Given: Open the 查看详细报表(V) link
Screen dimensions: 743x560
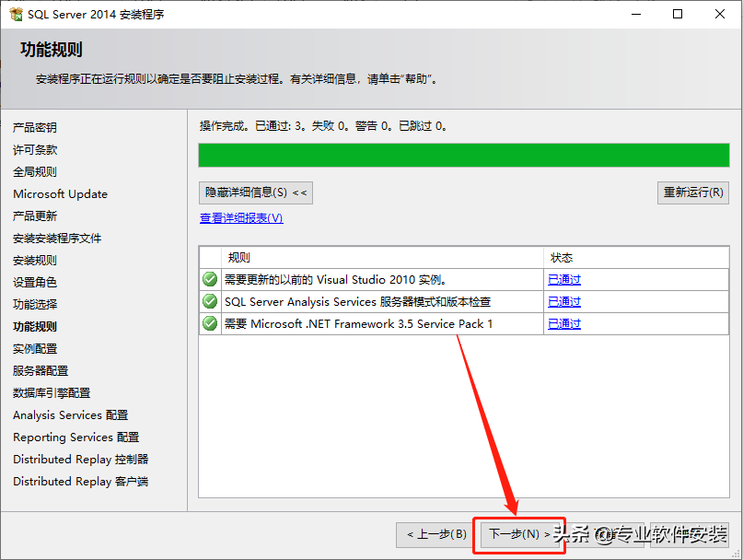Looking at the screenshot, I should pyautogui.click(x=241, y=218).
